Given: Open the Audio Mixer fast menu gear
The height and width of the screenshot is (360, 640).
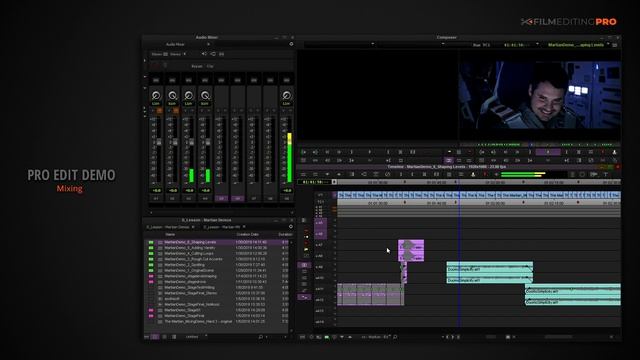Looking at the screenshot, I should click(291, 44).
